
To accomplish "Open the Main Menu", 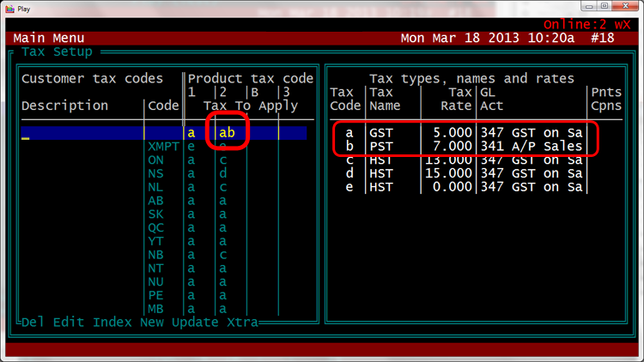I will (x=49, y=39).
